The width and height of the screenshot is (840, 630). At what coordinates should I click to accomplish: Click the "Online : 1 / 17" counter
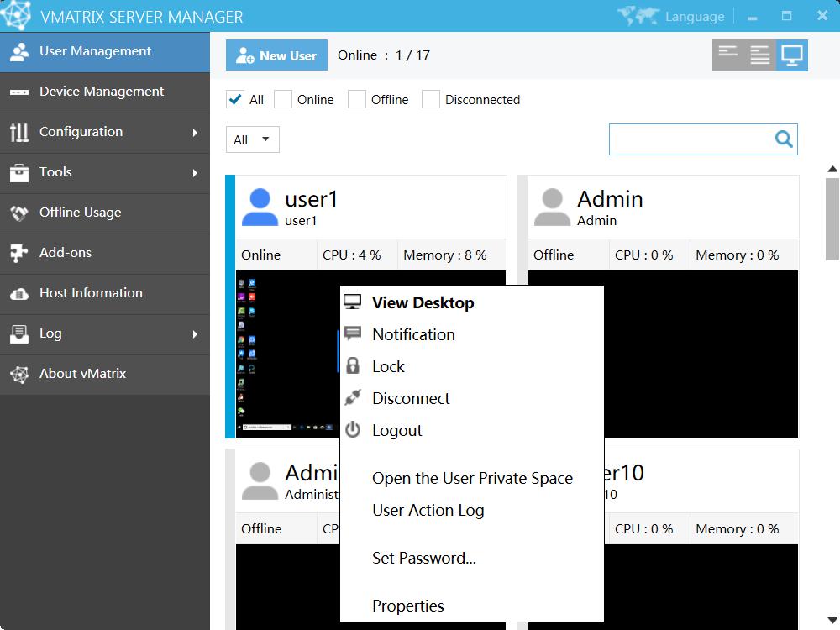tap(384, 55)
